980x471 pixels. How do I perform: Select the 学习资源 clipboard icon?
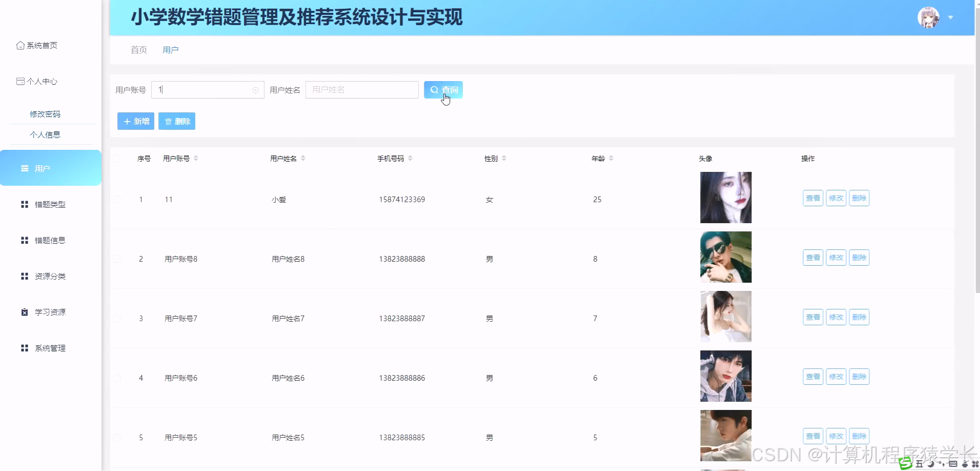[25, 312]
